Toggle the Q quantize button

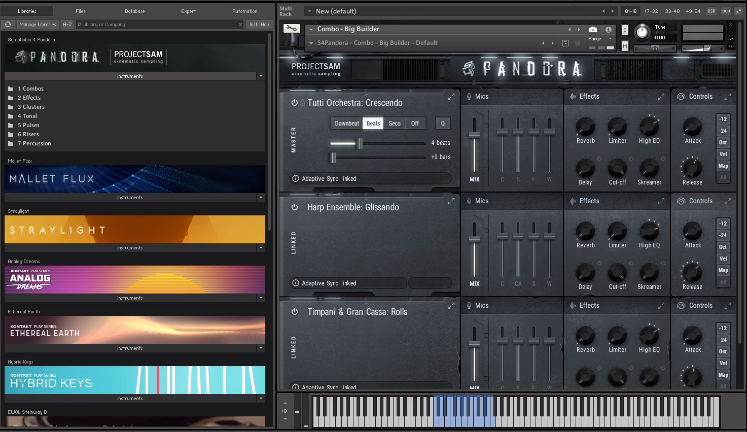443,123
